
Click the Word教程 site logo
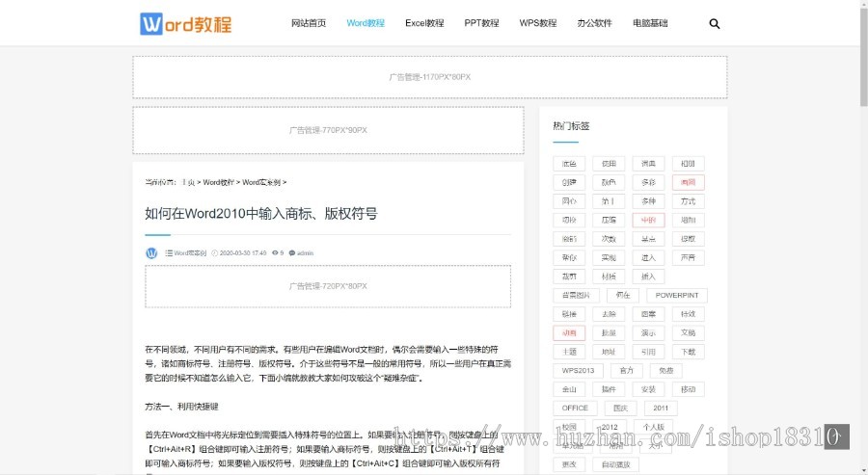186,23
